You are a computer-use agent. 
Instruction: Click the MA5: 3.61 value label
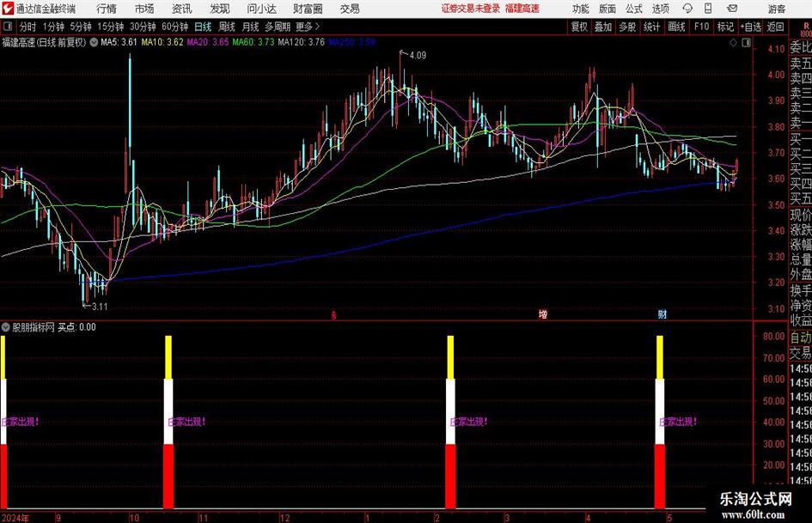click(119, 42)
